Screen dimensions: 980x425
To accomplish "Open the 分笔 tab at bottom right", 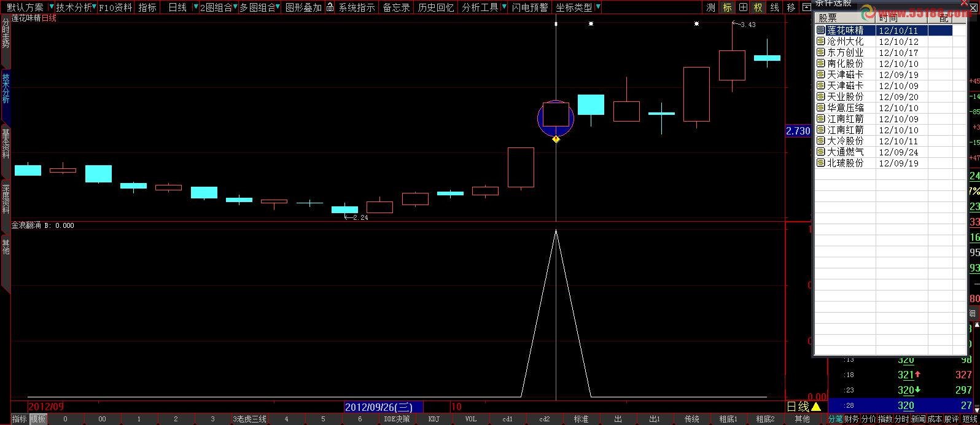I will click(x=836, y=419).
